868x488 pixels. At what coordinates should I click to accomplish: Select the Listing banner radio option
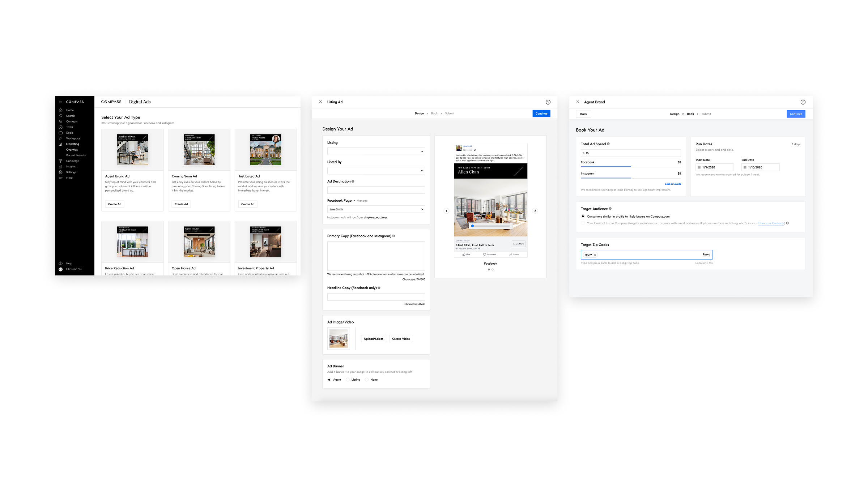pyautogui.click(x=348, y=380)
